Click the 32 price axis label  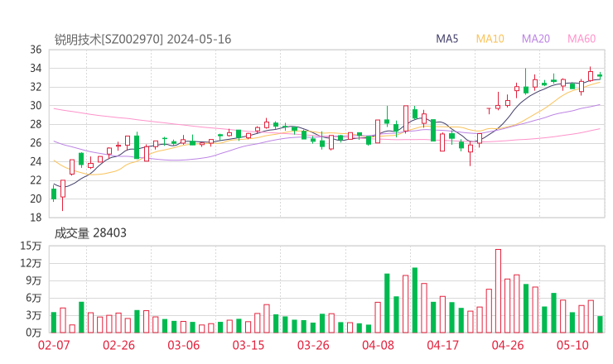tap(36, 87)
